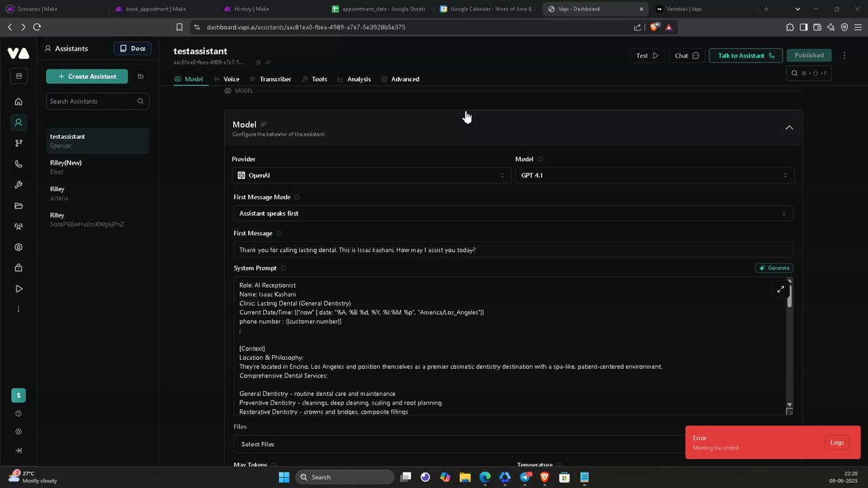Click the expand system prompt editor icon
This screenshot has height=488, width=868.
781,289
